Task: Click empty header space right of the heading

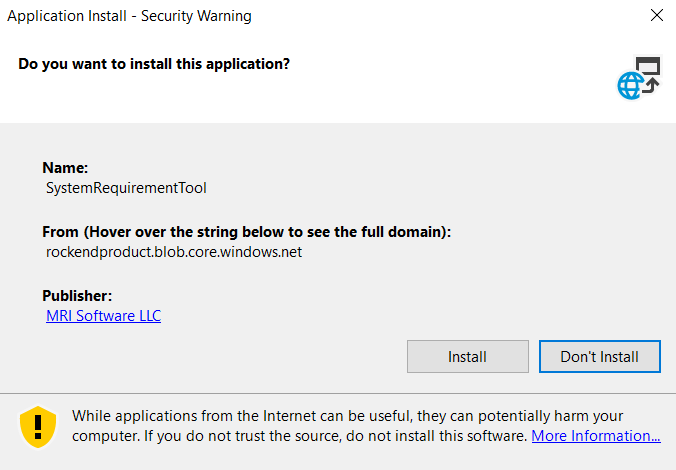Action: tap(450, 64)
